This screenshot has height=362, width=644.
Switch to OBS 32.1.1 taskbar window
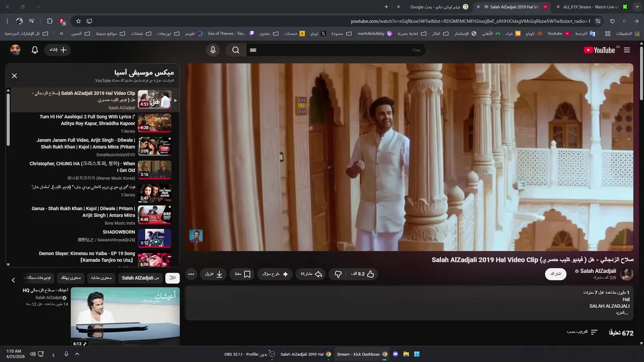click(x=250, y=354)
